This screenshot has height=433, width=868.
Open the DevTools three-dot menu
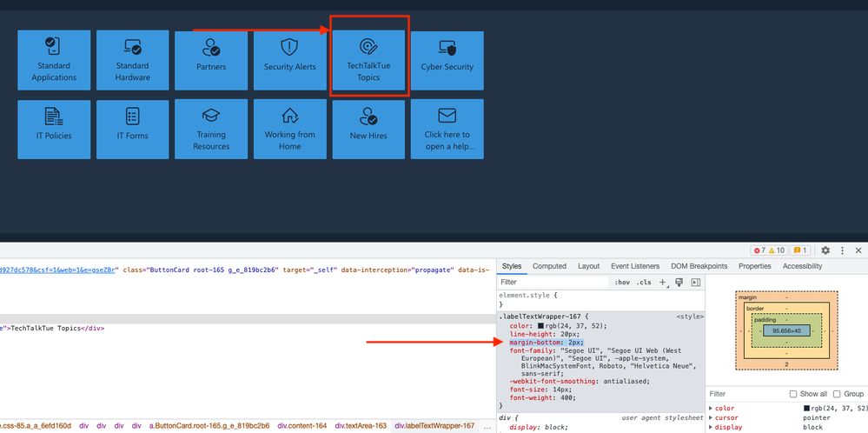[x=843, y=250]
